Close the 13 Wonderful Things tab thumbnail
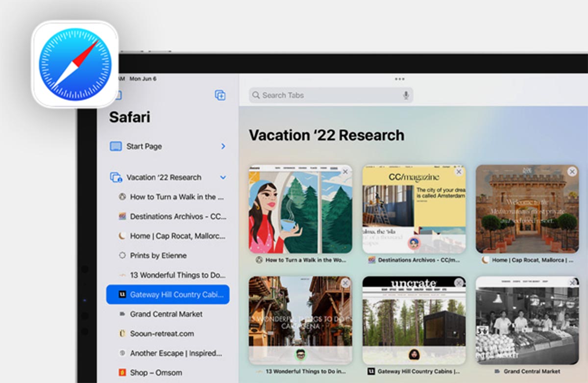Viewport: 588px width, 383px height. coord(345,283)
